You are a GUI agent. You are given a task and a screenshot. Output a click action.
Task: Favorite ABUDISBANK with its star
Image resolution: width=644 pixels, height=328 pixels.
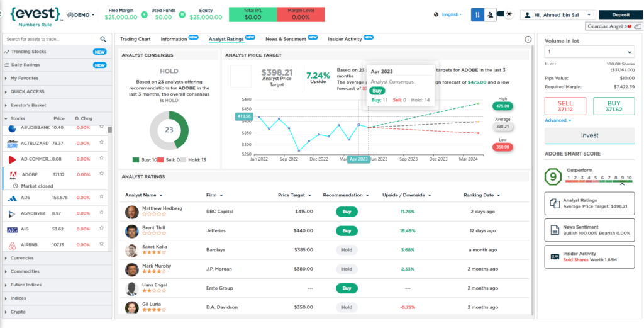click(x=101, y=127)
